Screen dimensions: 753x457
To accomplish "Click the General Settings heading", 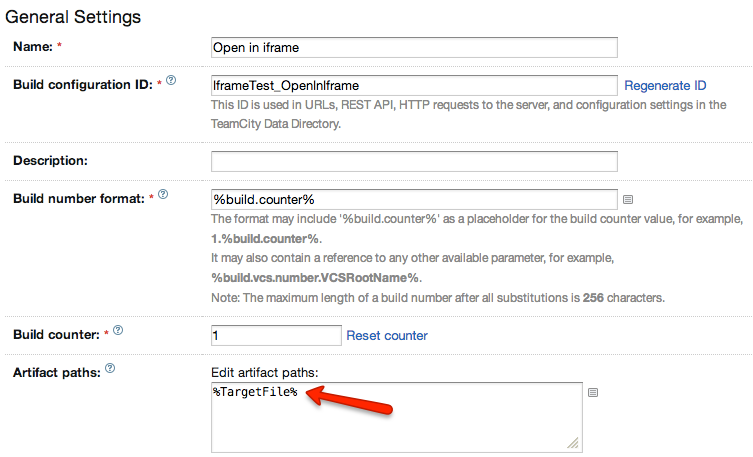I will pos(74,17).
